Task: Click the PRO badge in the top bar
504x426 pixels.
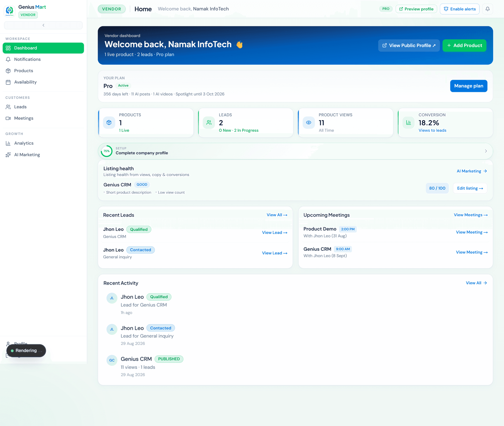Action: click(386, 9)
